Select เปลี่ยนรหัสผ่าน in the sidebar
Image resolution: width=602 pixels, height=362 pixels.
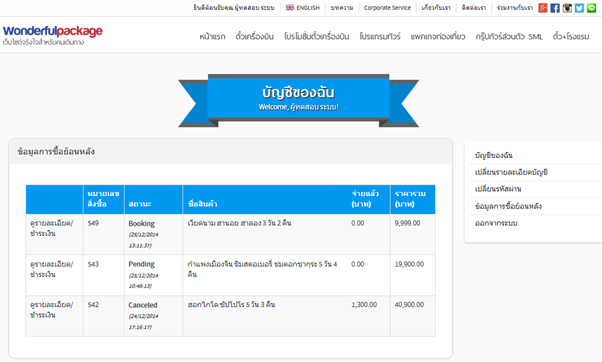498,189
